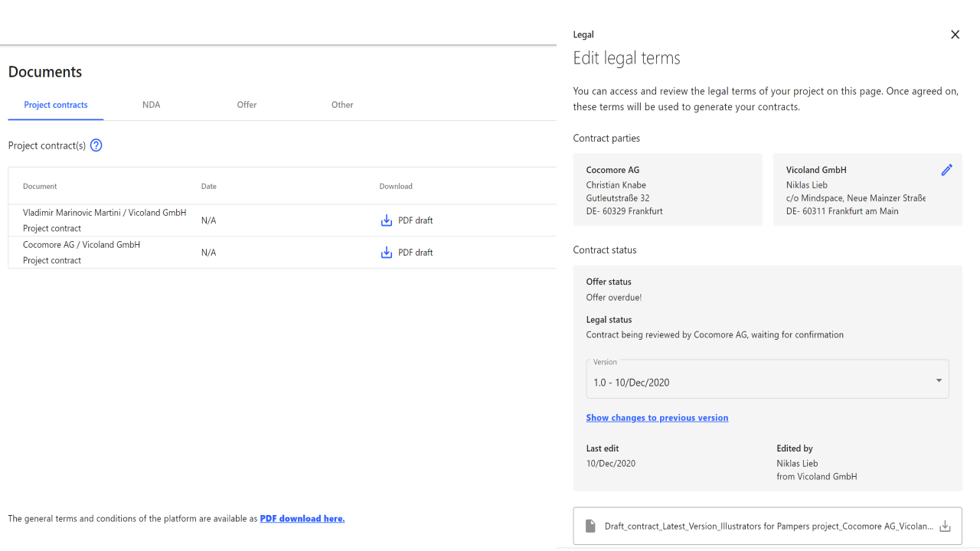Click the document icon beside Draft_contract file

(590, 527)
